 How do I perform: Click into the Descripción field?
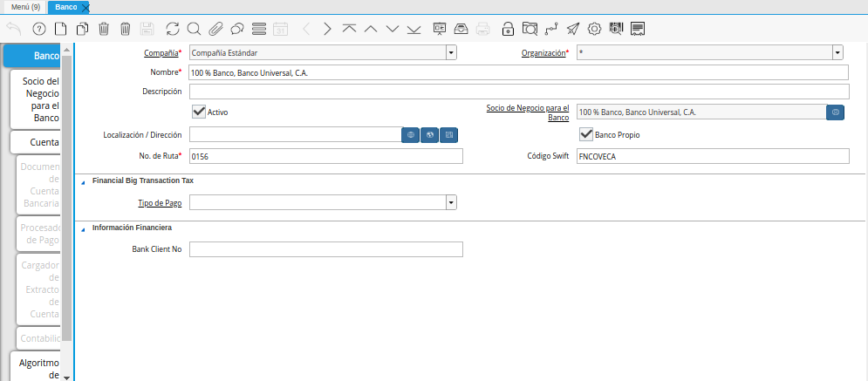point(519,92)
